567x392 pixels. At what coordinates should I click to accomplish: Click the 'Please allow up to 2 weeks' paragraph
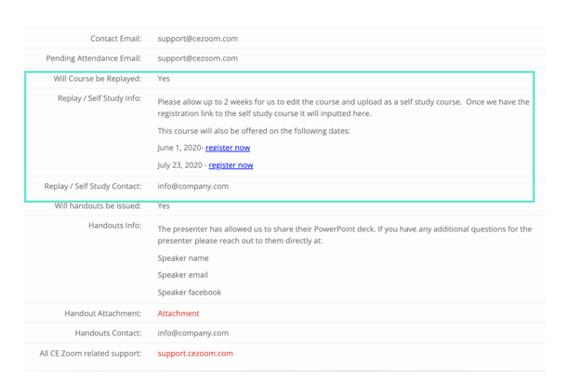344,108
